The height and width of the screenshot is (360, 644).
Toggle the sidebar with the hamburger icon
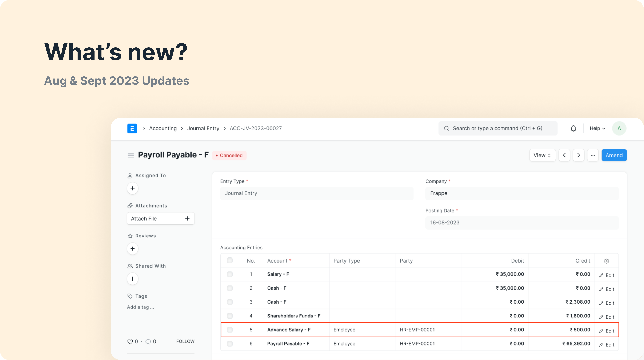point(131,155)
